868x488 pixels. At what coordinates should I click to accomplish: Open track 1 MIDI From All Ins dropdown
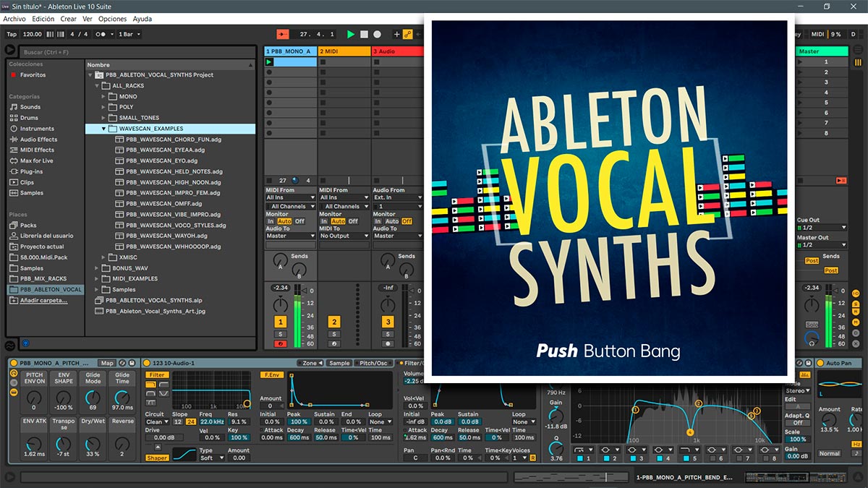(291, 197)
